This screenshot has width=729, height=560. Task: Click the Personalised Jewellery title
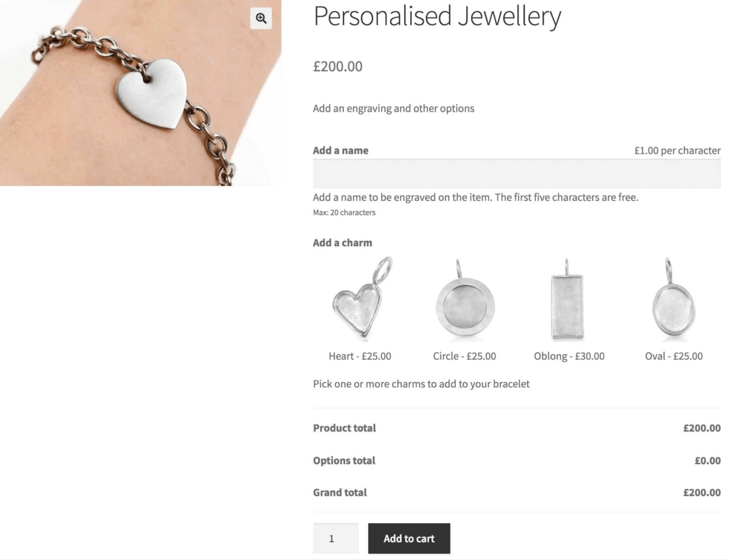(437, 16)
